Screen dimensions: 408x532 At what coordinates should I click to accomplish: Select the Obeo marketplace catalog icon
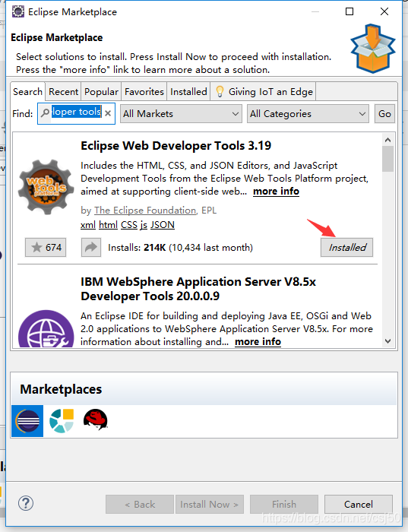point(62,421)
